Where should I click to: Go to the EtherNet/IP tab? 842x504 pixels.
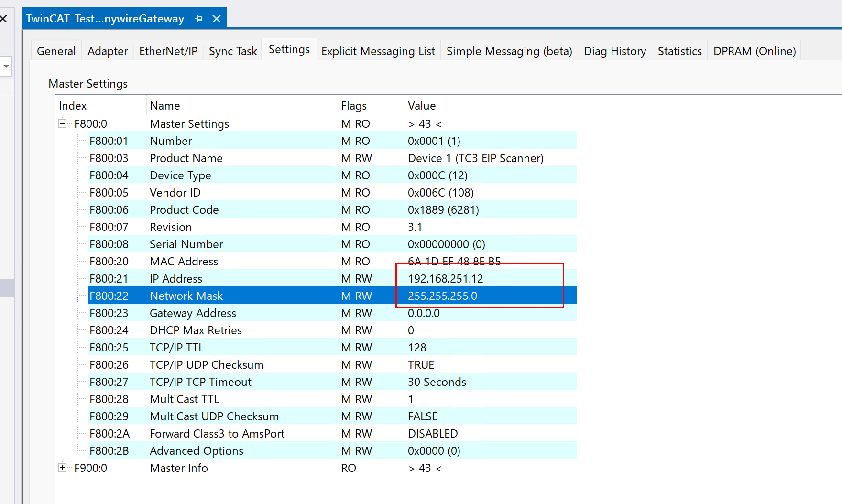click(x=168, y=51)
